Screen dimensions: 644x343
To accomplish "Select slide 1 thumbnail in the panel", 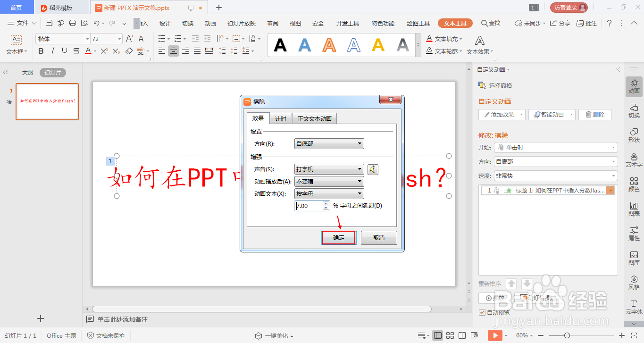I will pos(47,101).
